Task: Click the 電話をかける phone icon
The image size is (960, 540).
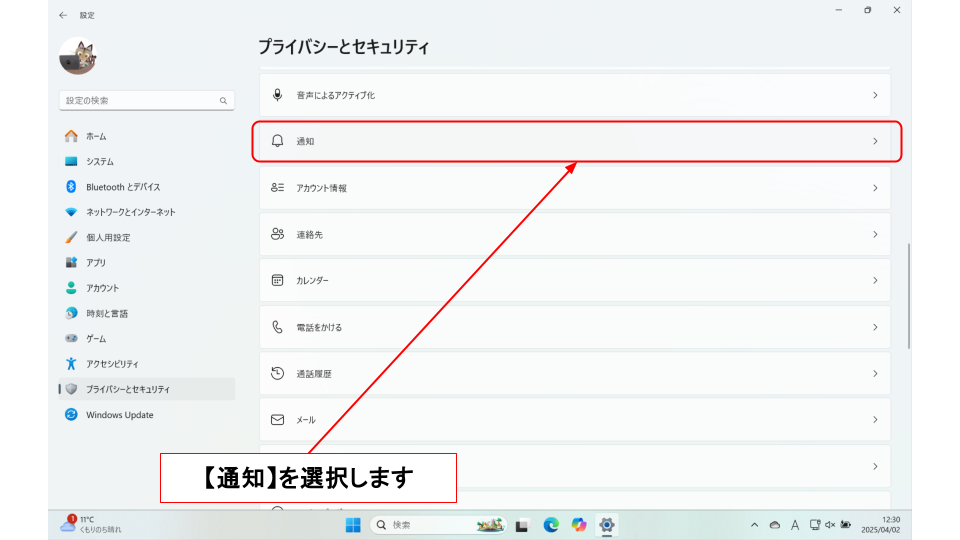Action: point(278,327)
